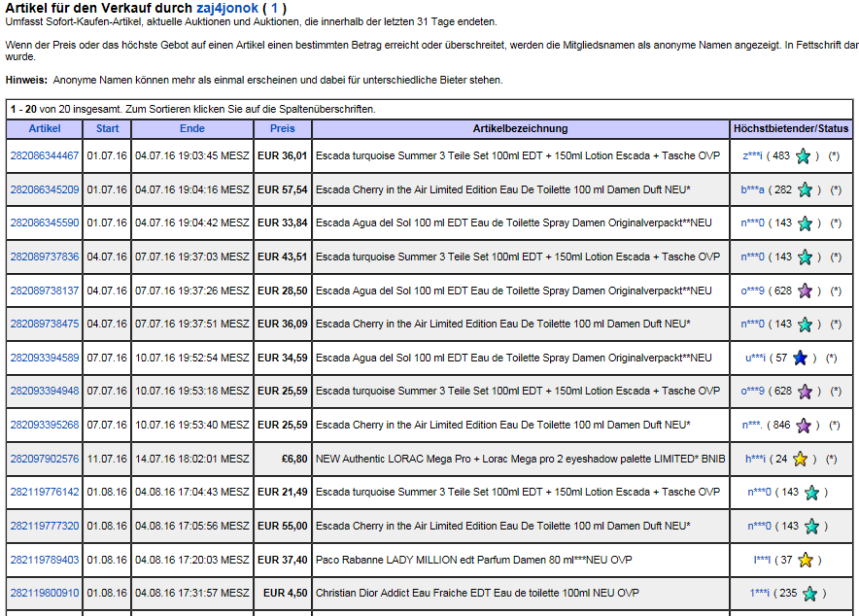This screenshot has width=859, height=616.
Task: Click star icon next to b***a (282)
Action: point(805,190)
